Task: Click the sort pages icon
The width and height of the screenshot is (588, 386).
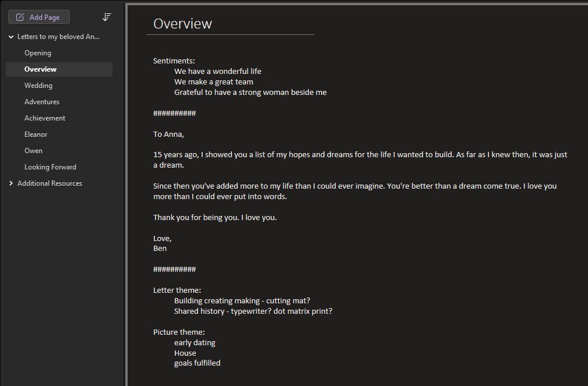Action: 107,17
